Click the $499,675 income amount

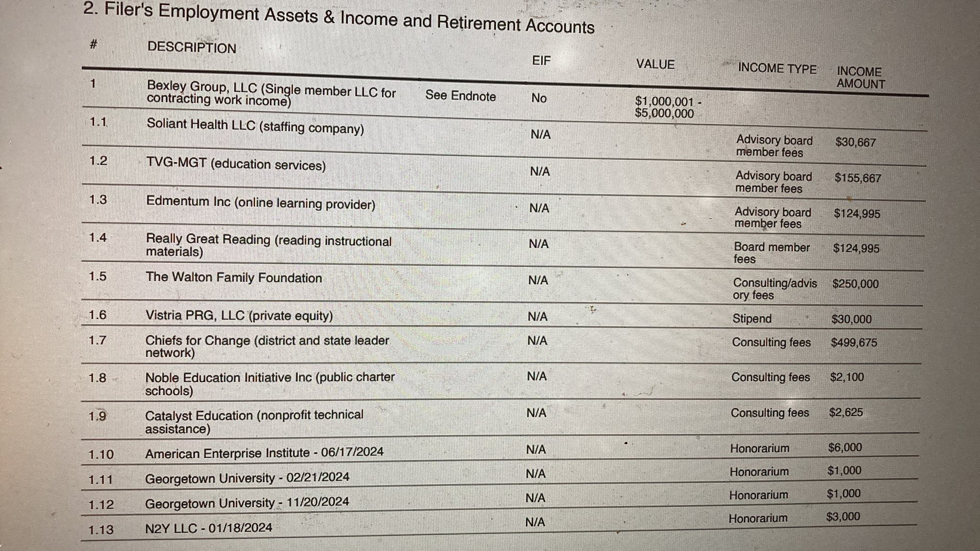point(854,342)
